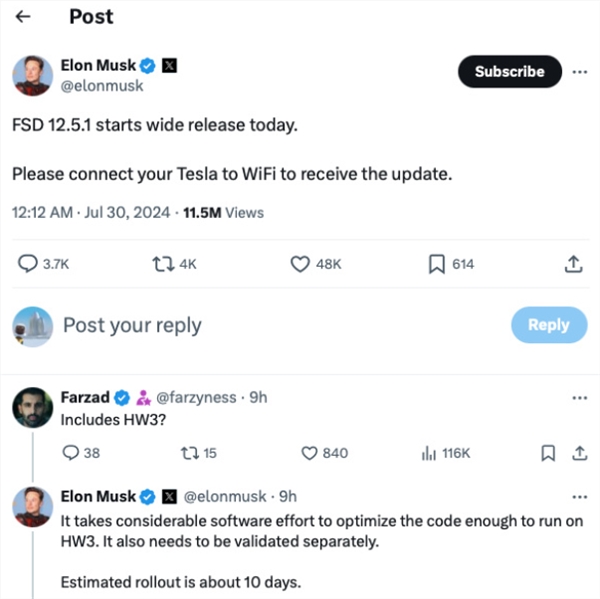Screen dimensions: 600x599
Task: Go back using the back arrow
Action: pyautogui.click(x=24, y=17)
